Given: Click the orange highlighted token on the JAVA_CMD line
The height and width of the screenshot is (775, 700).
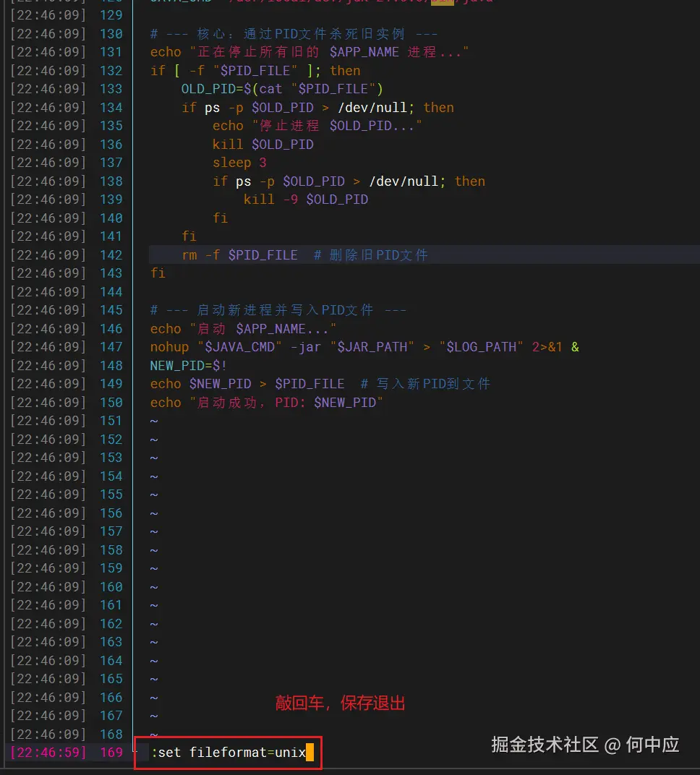Looking at the screenshot, I should (442, 3).
